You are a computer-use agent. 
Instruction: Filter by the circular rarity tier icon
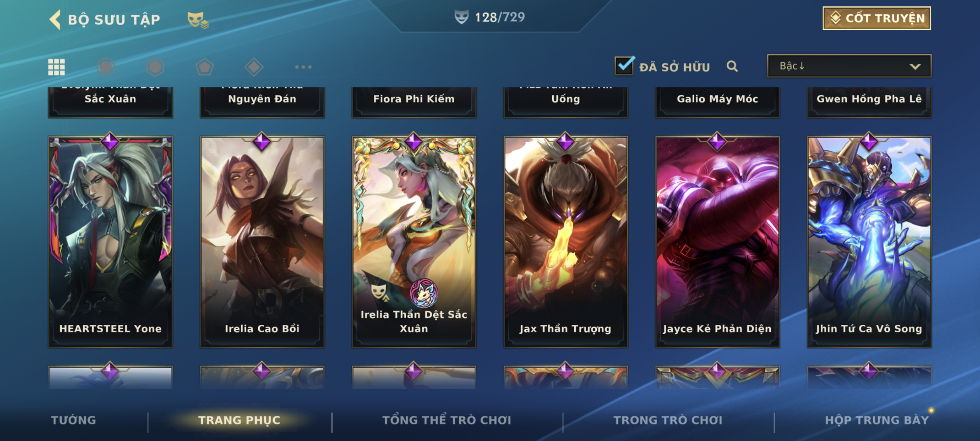(106, 67)
